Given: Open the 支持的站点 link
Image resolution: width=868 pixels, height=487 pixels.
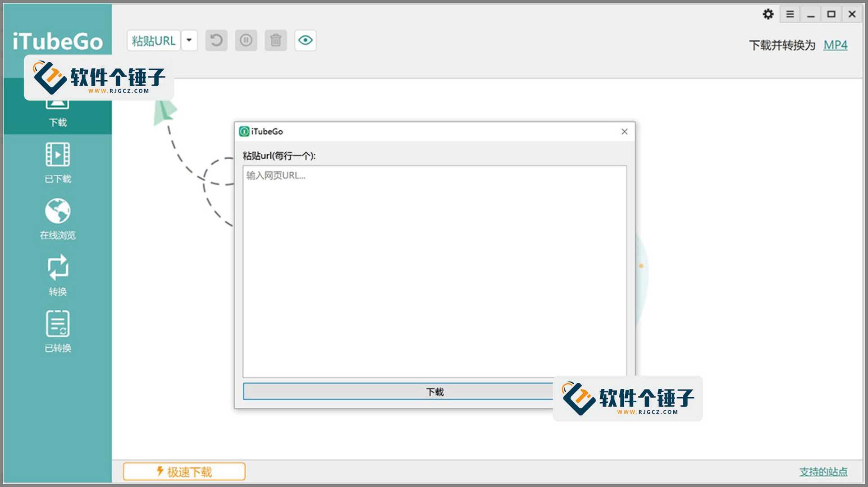Looking at the screenshot, I should (x=823, y=472).
